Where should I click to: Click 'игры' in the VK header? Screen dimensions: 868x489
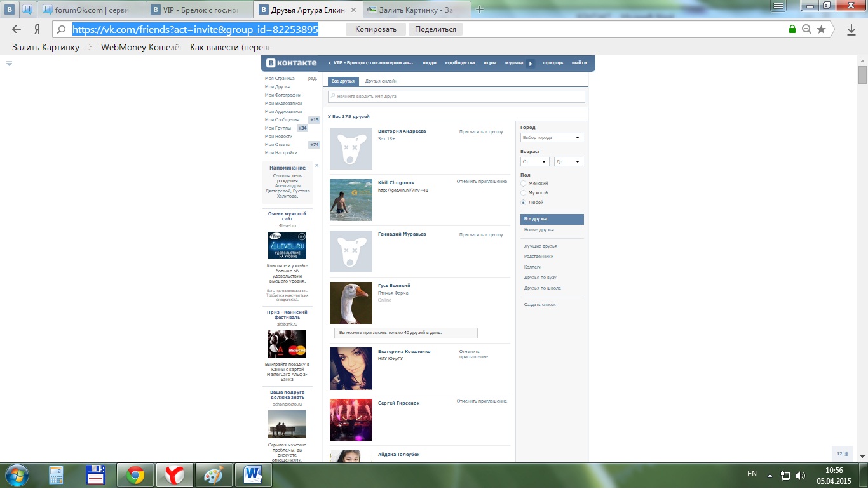[490, 63]
